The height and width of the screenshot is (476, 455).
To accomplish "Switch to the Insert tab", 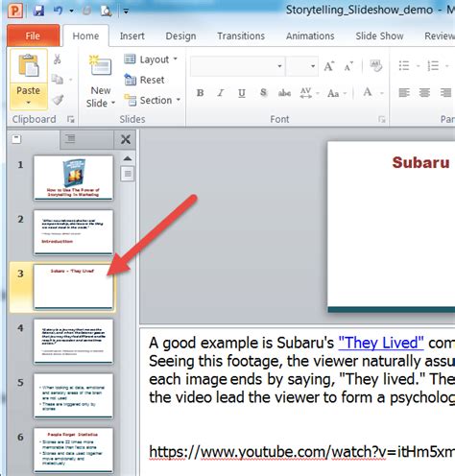I will [132, 36].
